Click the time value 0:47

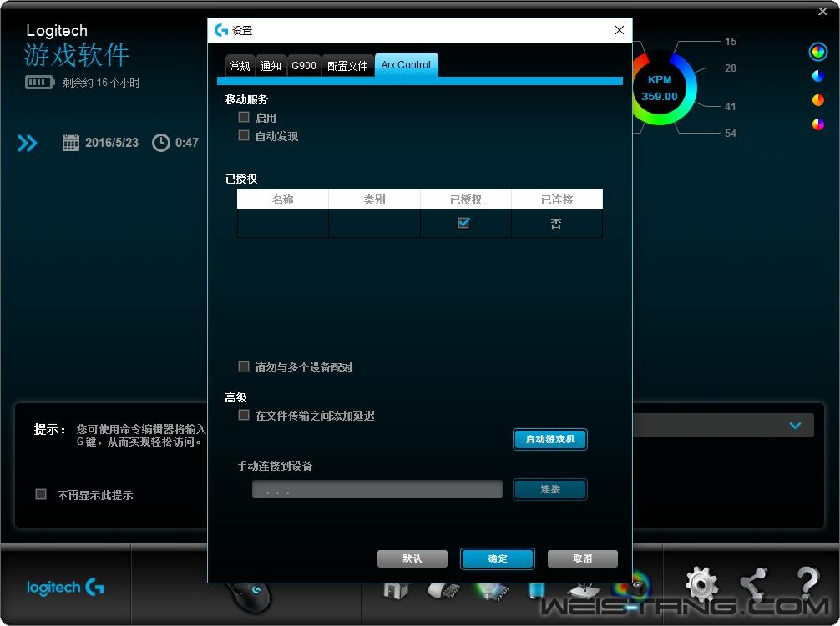tap(187, 143)
